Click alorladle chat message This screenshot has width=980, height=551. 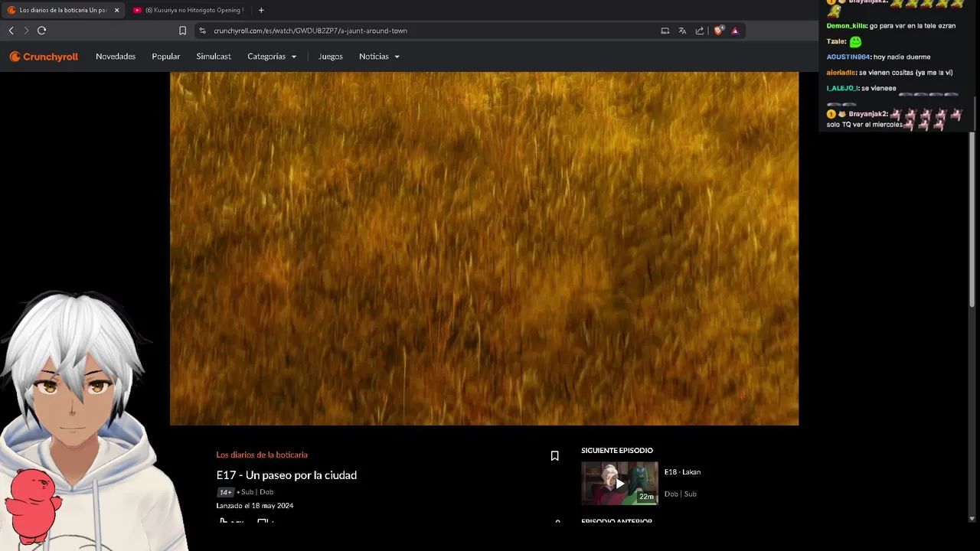tap(890, 73)
